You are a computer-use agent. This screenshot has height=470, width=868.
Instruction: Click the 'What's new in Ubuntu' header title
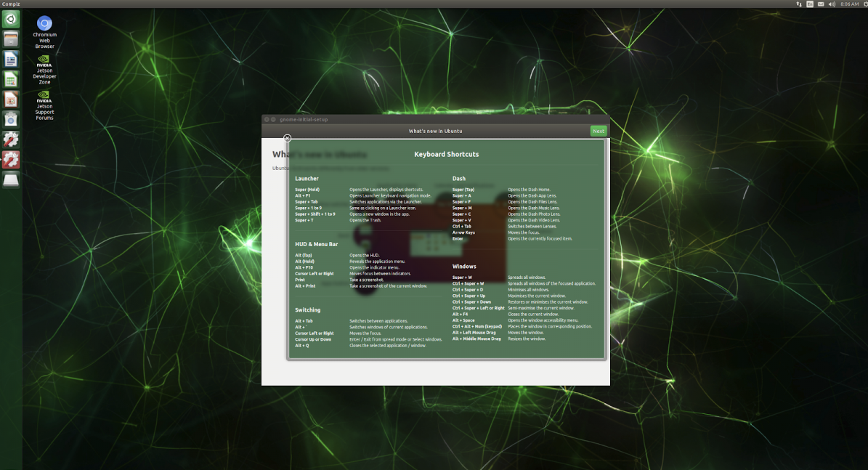point(436,131)
